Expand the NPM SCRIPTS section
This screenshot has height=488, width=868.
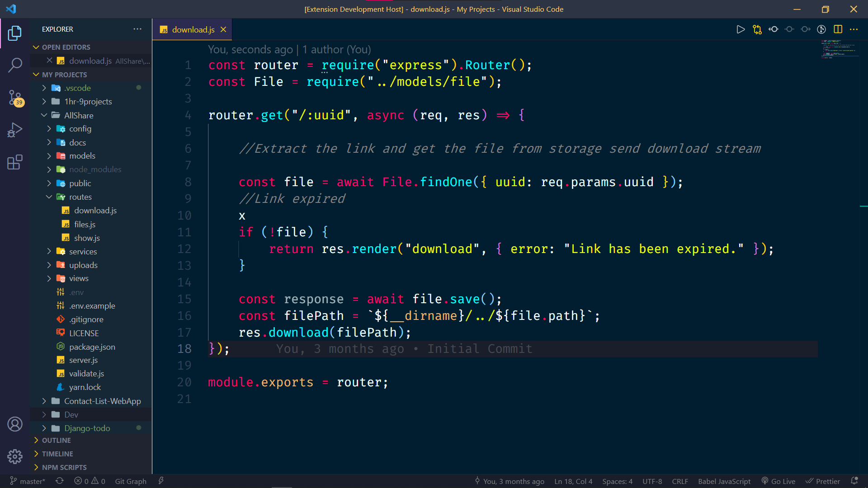(x=64, y=467)
